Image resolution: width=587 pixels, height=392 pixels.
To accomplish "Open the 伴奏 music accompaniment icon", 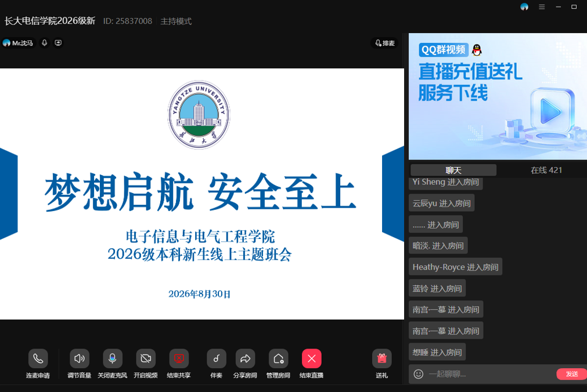I will [x=217, y=359].
